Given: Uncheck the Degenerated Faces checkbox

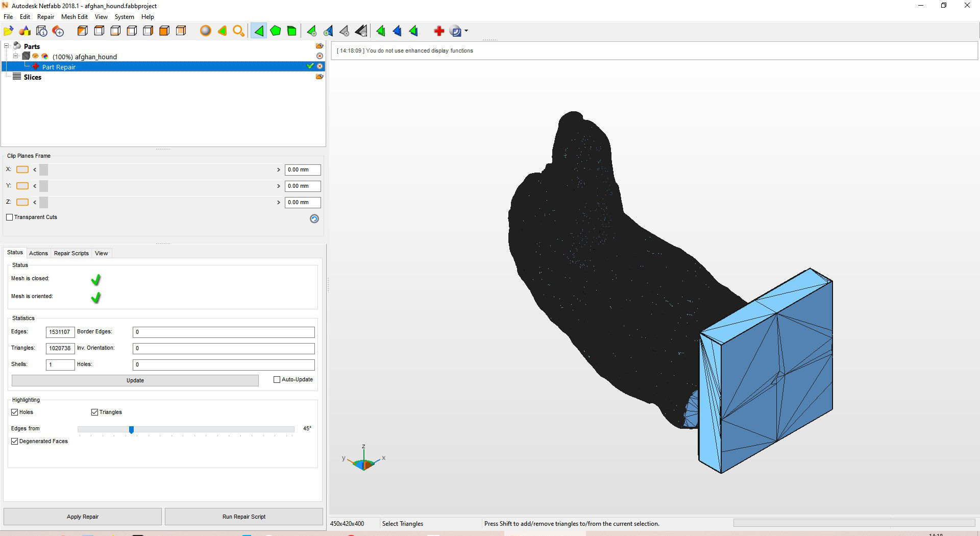Looking at the screenshot, I should (15, 441).
